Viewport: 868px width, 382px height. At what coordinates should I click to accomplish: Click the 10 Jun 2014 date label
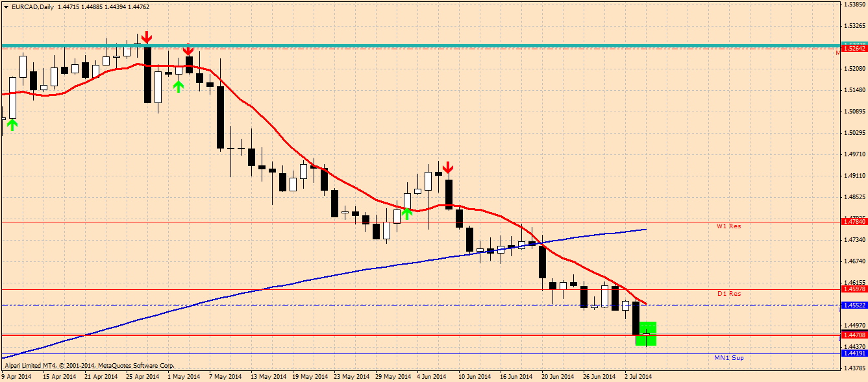[x=475, y=376]
